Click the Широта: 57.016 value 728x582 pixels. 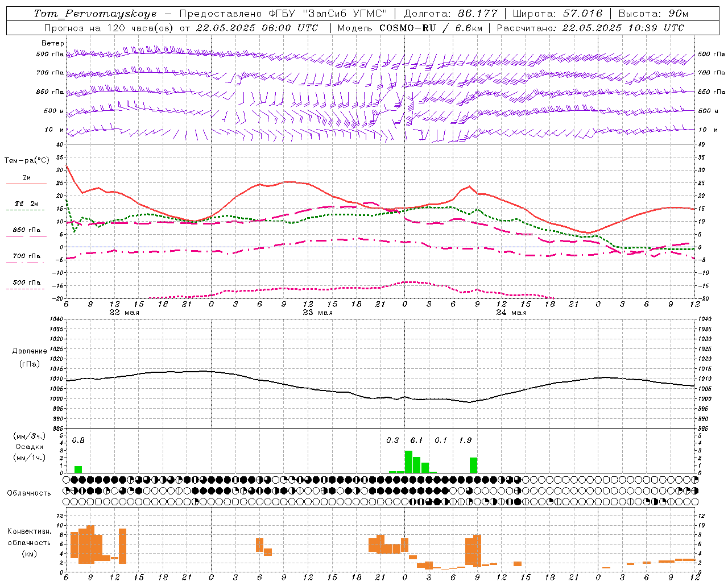tap(557, 14)
